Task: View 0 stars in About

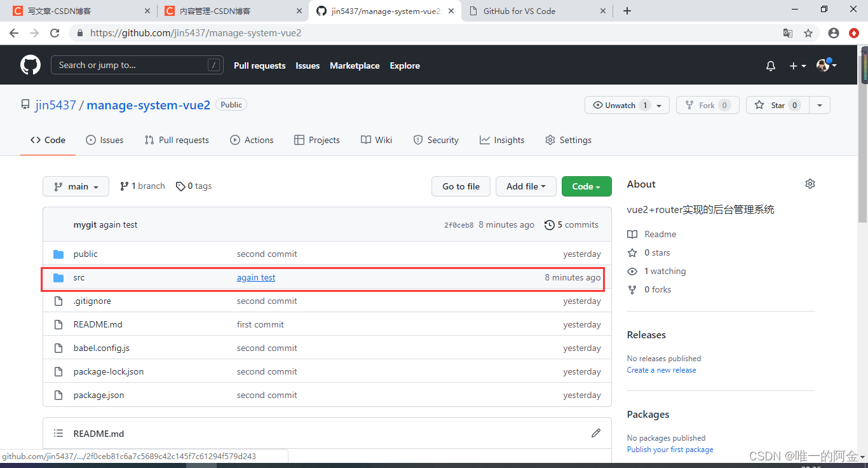Action: point(649,252)
